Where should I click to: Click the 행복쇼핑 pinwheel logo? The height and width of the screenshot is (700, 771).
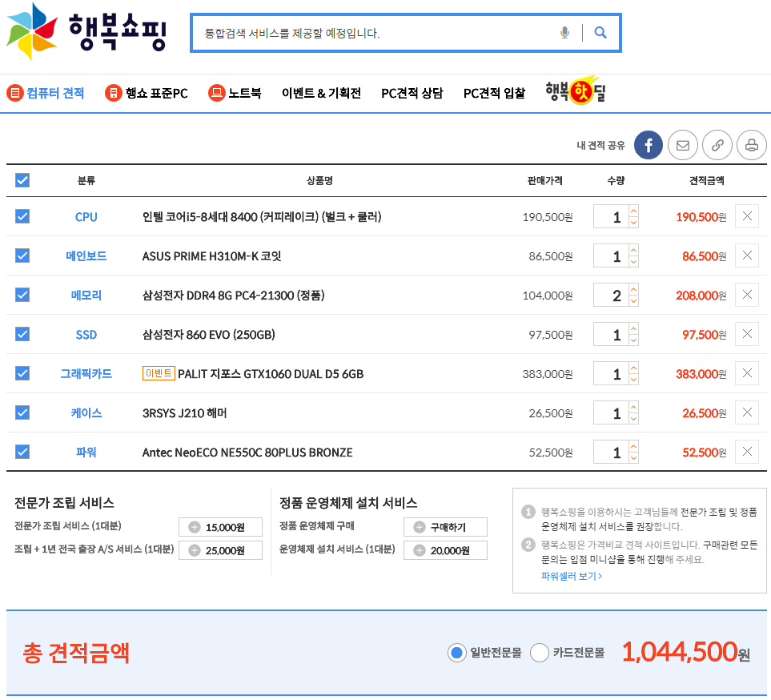click(32, 31)
